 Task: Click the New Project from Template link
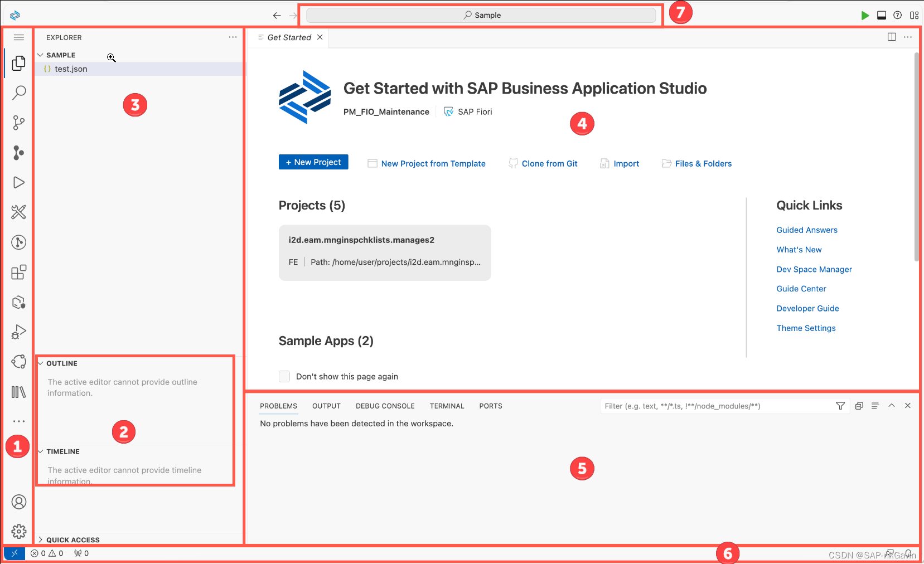pyautogui.click(x=433, y=163)
